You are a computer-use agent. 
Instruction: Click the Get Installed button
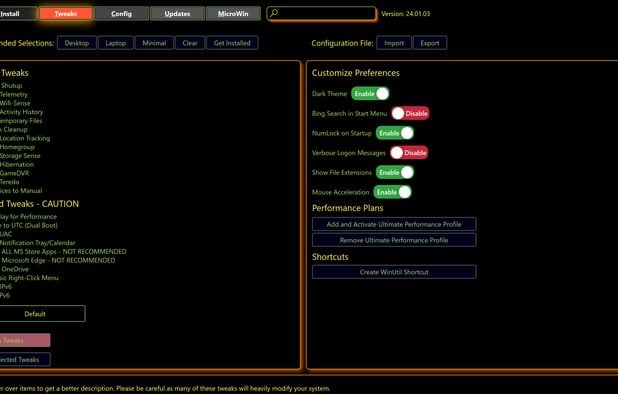[x=232, y=43]
